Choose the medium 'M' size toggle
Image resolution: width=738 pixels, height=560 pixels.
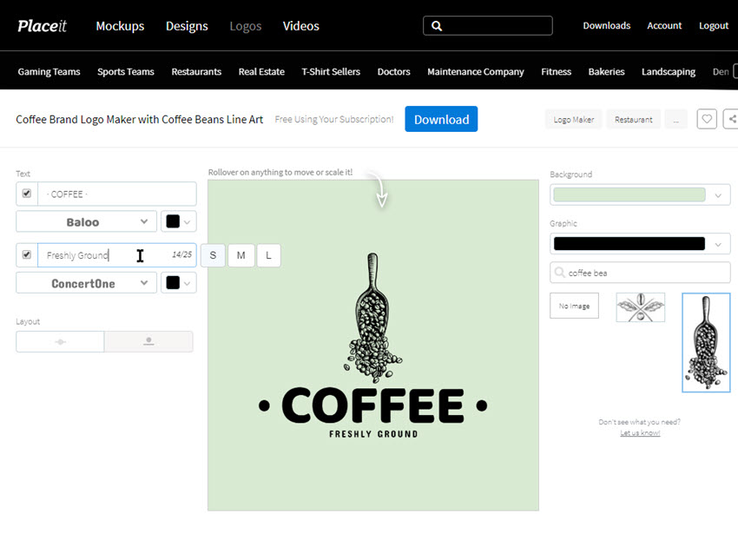coord(241,254)
